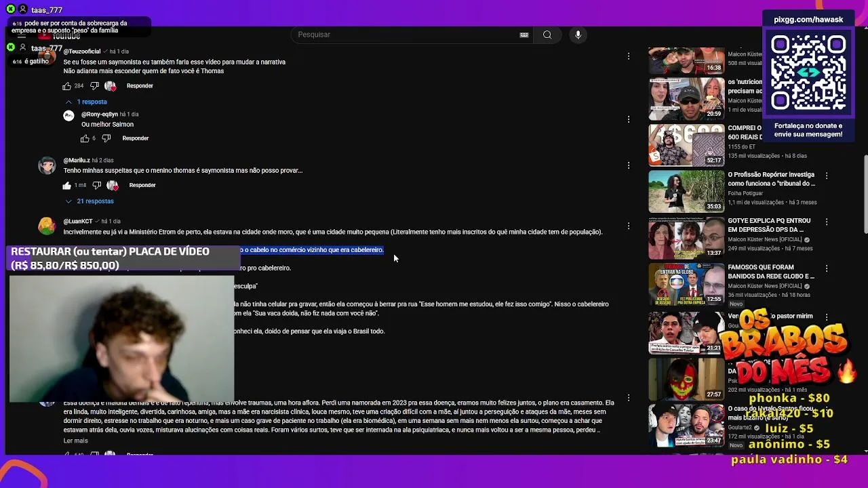Screen dimensions: 868x488
Task: Activate voice search microphone icon
Action: [578, 35]
